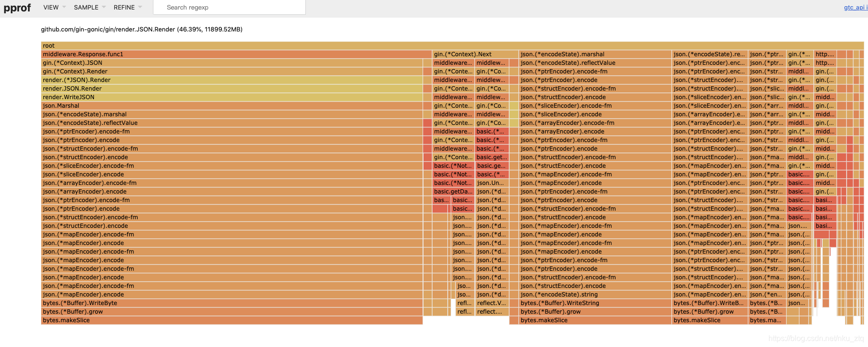Select the json.(*encodeState).string frame
The width and height of the screenshot is (868, 347).
[595, 295]
